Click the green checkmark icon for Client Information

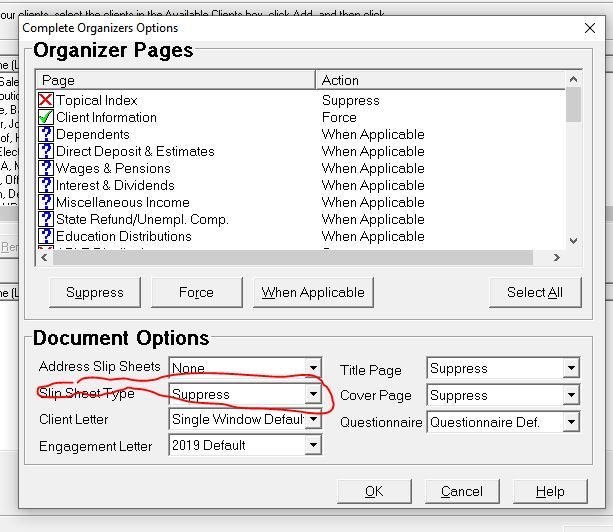(45, 117)
